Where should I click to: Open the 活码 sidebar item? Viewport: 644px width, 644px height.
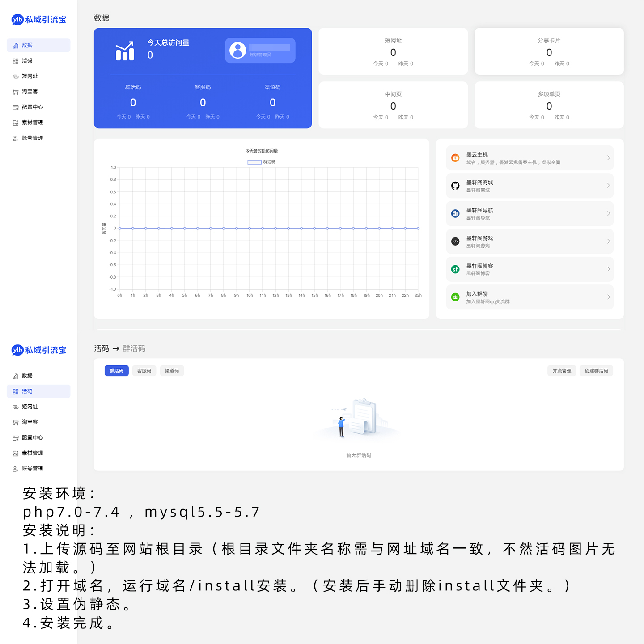click(x=26, y=61)
